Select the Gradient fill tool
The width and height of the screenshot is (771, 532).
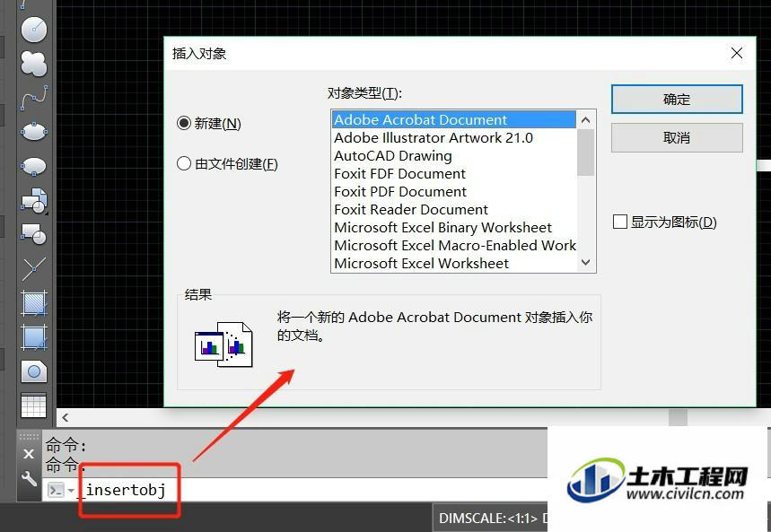(x=34, y=337)
